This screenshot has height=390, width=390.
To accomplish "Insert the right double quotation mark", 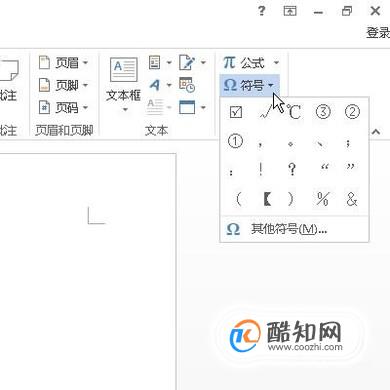I will point(351,167).
